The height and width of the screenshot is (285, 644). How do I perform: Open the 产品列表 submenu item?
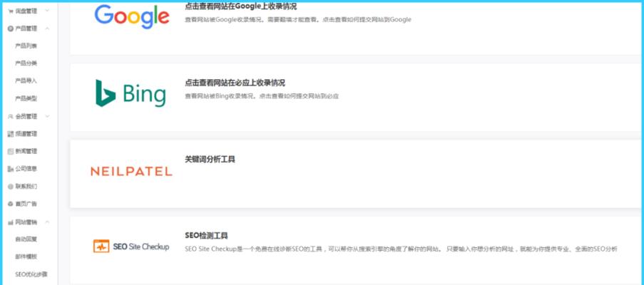point(26,46)
